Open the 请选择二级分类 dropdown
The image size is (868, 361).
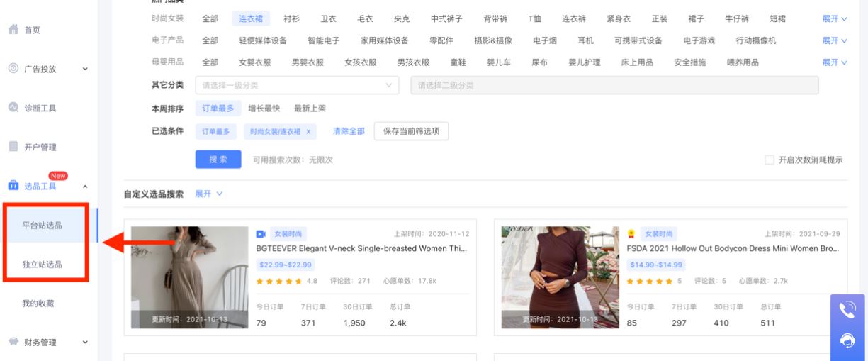[614, 85]
